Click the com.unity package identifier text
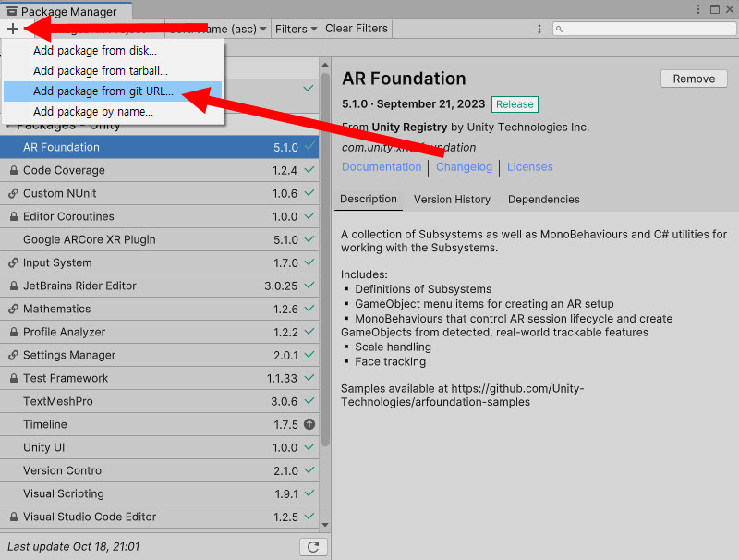The image size is (739, 560). (408, 148)
